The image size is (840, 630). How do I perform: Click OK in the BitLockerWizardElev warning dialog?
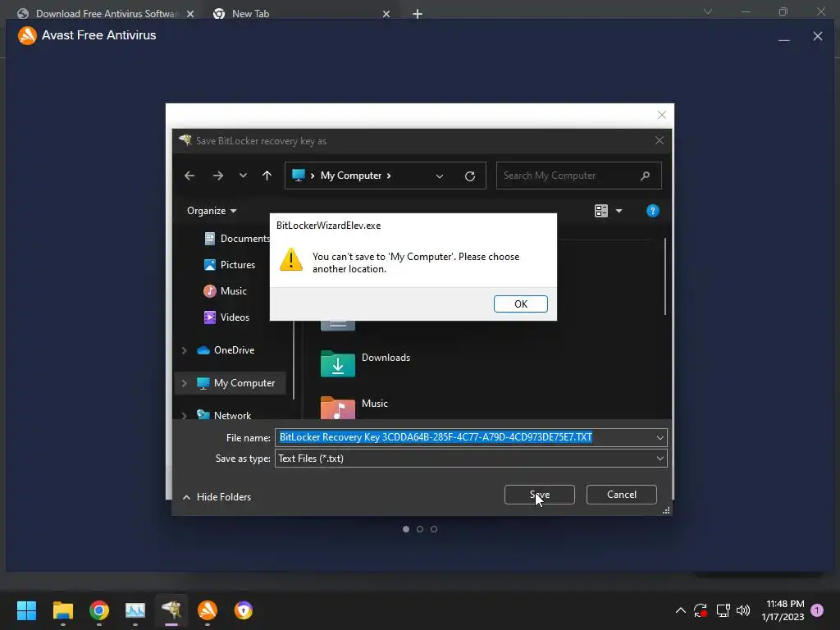[x=520, y=304]
